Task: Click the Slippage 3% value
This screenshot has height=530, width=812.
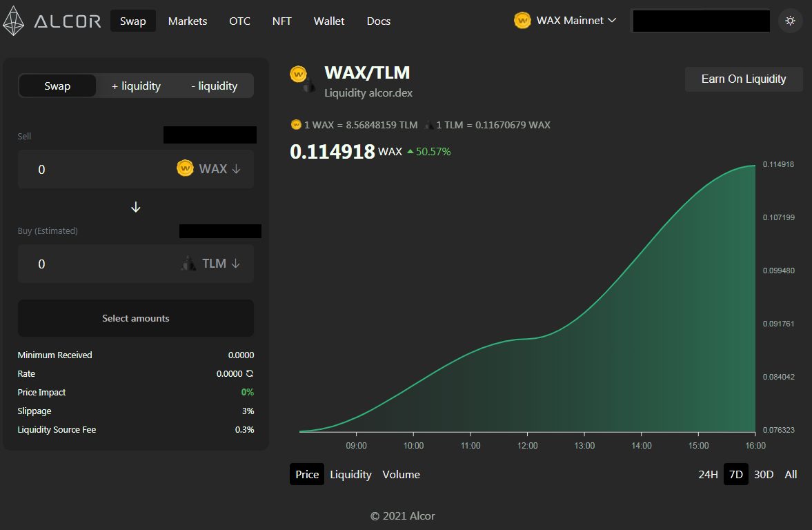Action: click(248, 411)
